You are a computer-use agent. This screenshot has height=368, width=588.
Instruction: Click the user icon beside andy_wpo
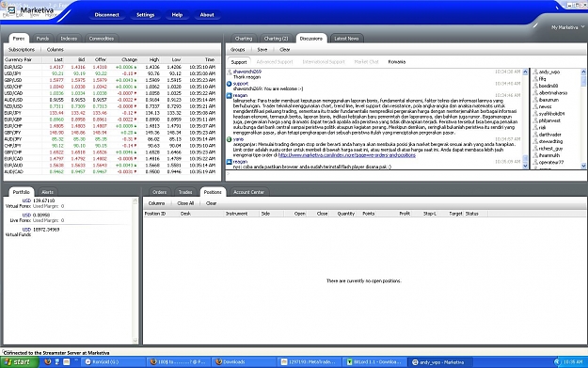[x=535, y=72]
